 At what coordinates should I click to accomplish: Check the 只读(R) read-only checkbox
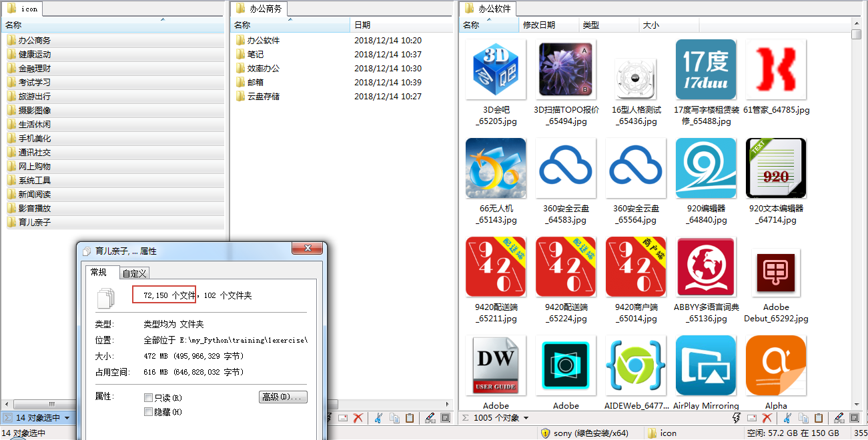click(148, 397)
